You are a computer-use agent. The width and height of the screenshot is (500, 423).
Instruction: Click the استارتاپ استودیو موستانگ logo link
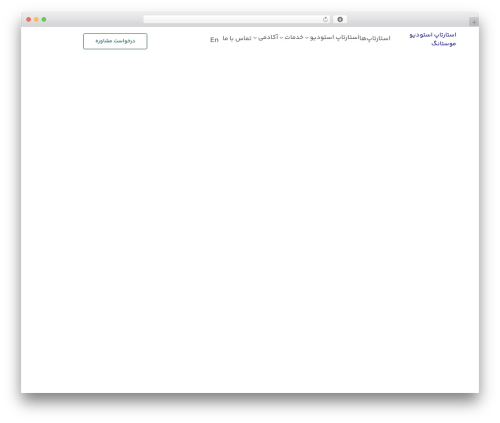pyautogui.click(x=433, y=39)
